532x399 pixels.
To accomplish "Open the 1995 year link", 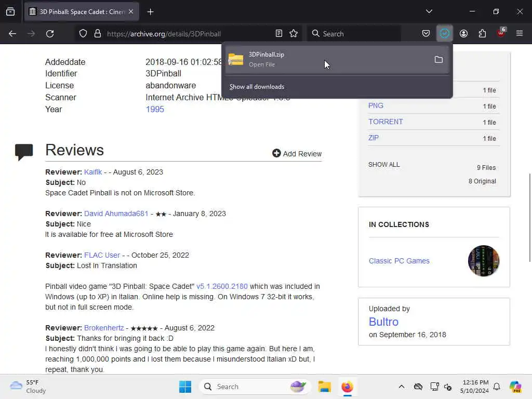I will click(x=155, y=109).
